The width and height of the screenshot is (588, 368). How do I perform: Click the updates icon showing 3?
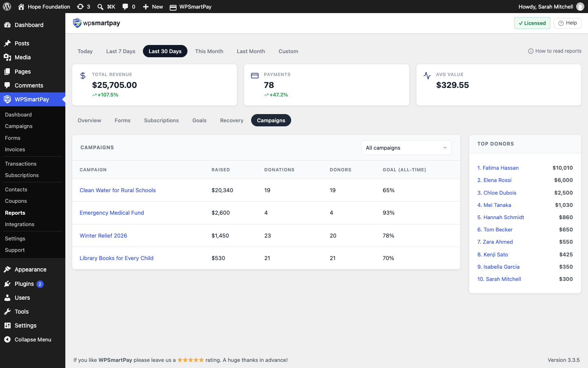point(80,7)
